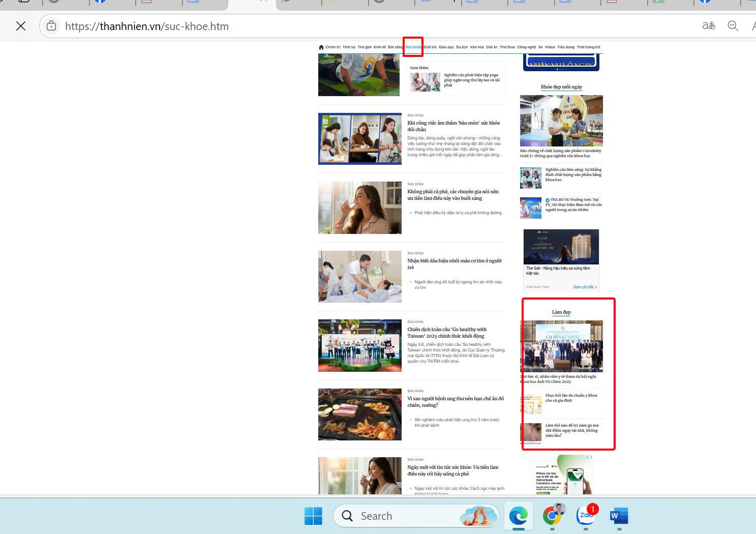Open the Công nghệ section
Viewport: 756px width, 534px height.
[x=526, y=47]
